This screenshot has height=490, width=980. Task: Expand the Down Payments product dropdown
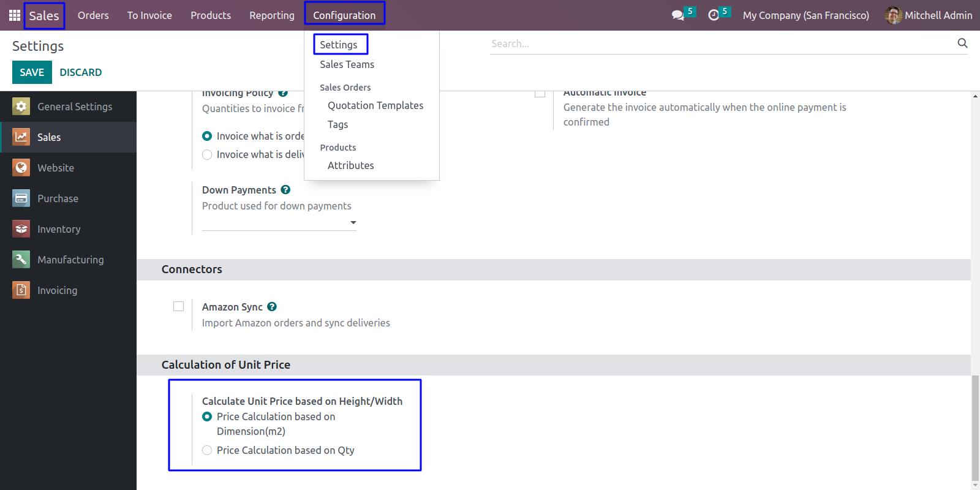pyautogui.click(x=353, y=222)
